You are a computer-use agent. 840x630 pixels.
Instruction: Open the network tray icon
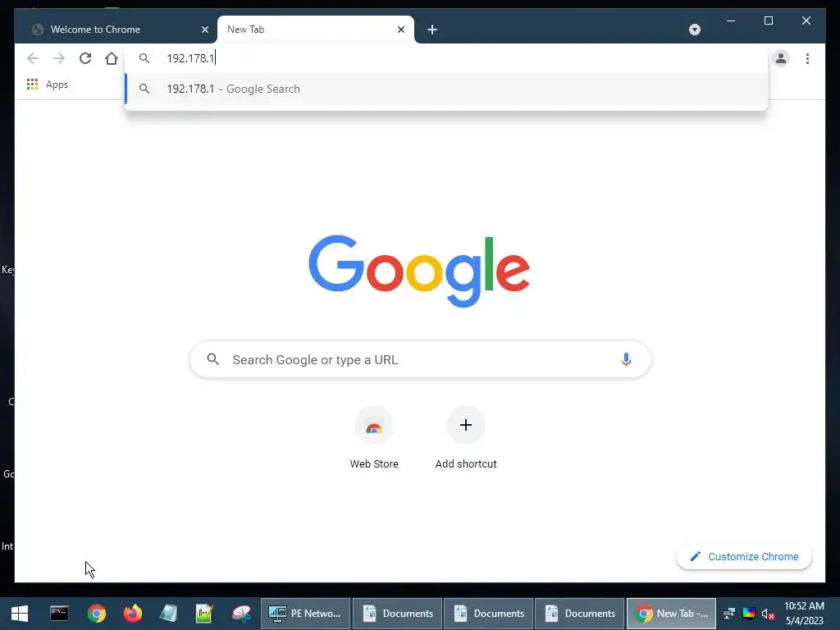[x=729, y=614]
